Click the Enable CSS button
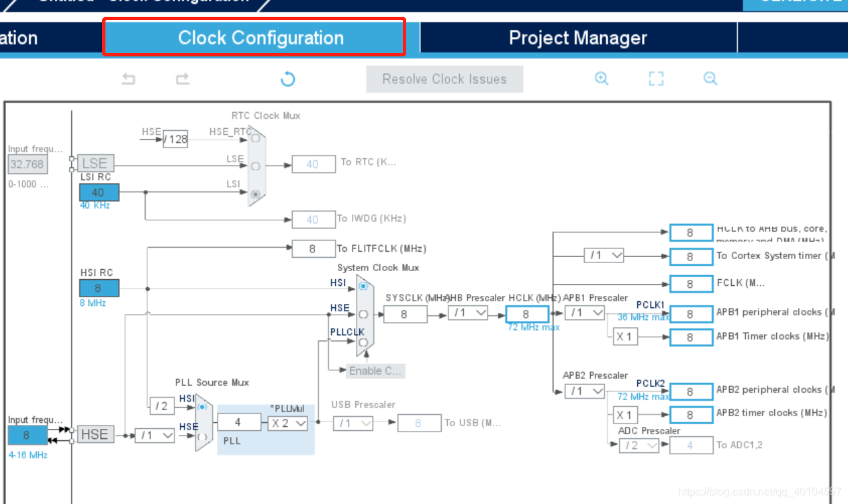Image resolution: width=848 pixels, height=504 pixels. 376,370
